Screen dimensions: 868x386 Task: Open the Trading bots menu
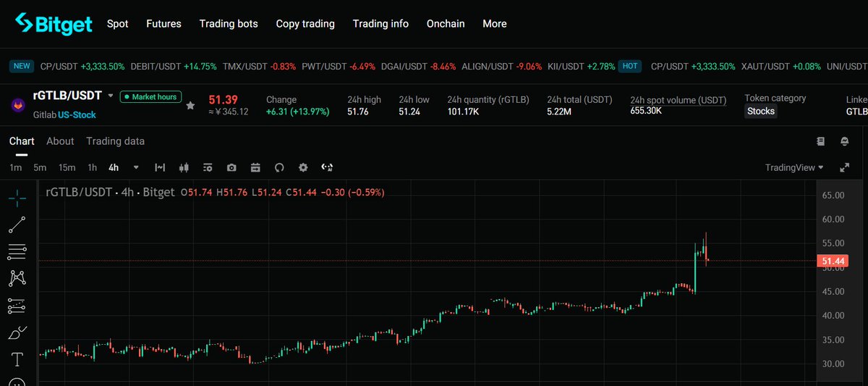[x=229, y=24]
